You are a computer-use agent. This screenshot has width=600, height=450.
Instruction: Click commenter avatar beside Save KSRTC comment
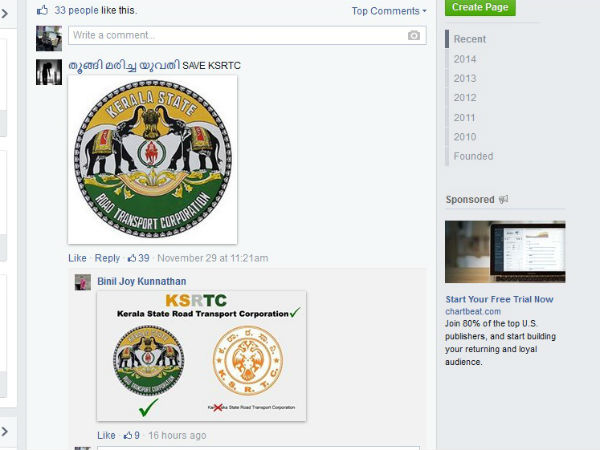pos(49,72)
